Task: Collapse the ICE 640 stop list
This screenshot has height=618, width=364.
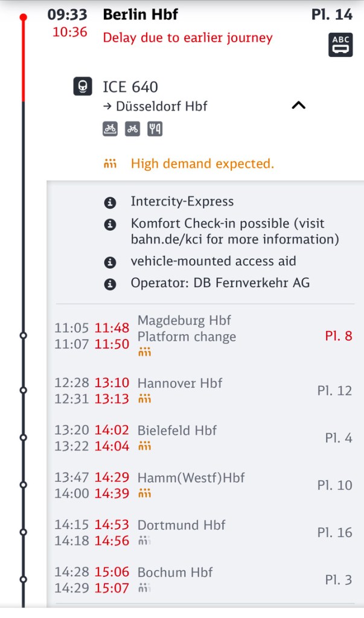Action: coord(298,105)
